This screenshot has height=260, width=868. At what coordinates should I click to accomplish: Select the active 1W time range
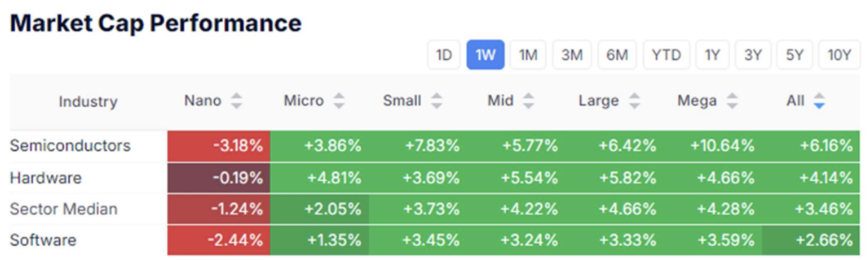[x=486, y=55]
